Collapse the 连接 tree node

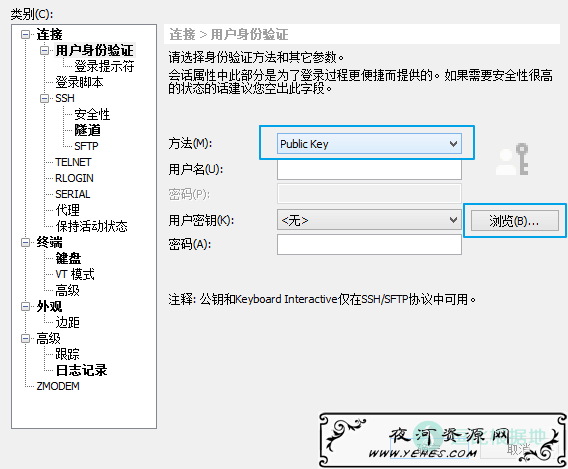(x=25, y=35)
